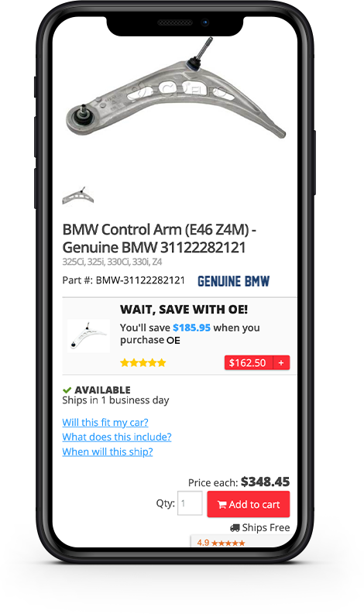Click the product title BMW Control Arm heading

coord(159,238)
